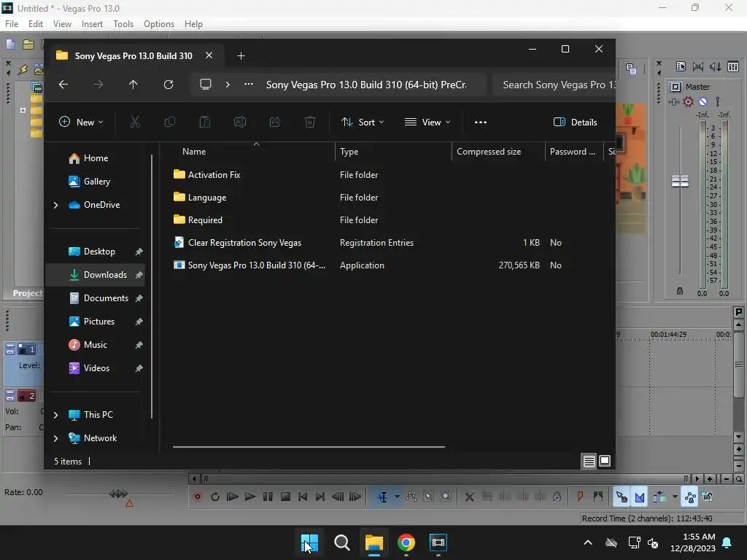
Task: Open the edit tool dropdown arrow
Action: (396, 497)
